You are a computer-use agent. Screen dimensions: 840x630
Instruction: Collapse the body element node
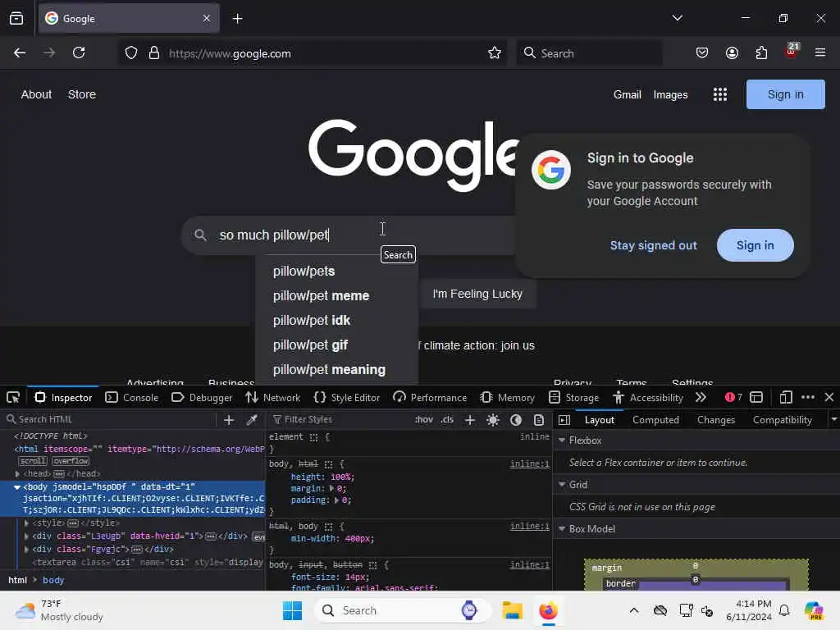click(x=17, y=487)
